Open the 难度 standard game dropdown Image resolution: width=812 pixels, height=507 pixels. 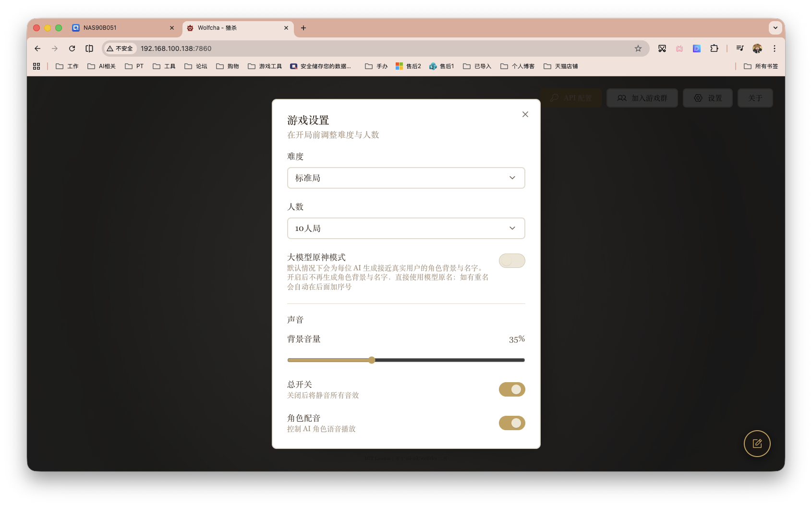[x=406, y=178]
